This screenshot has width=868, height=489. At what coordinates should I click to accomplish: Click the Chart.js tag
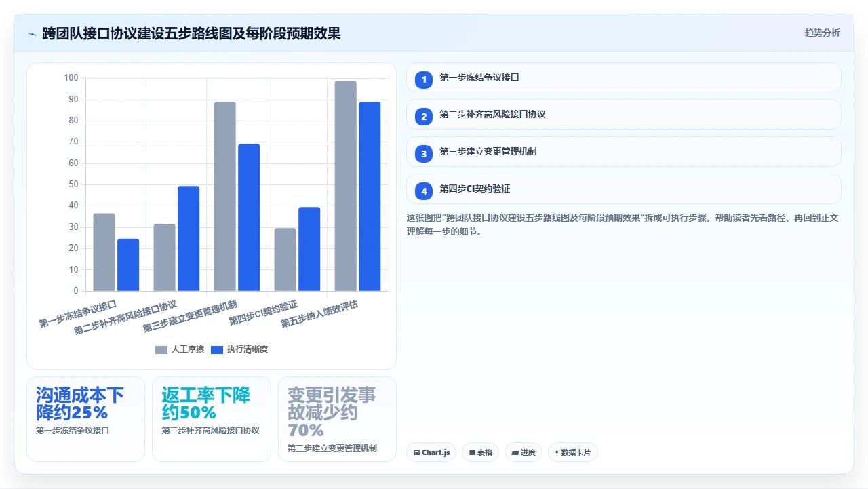431,452
